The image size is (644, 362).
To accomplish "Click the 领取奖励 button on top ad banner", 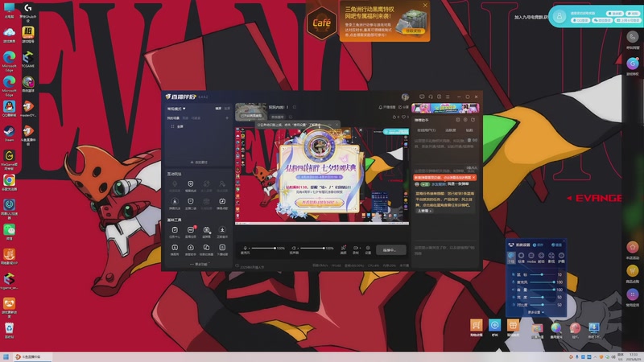I will click(x=413, y=31).
